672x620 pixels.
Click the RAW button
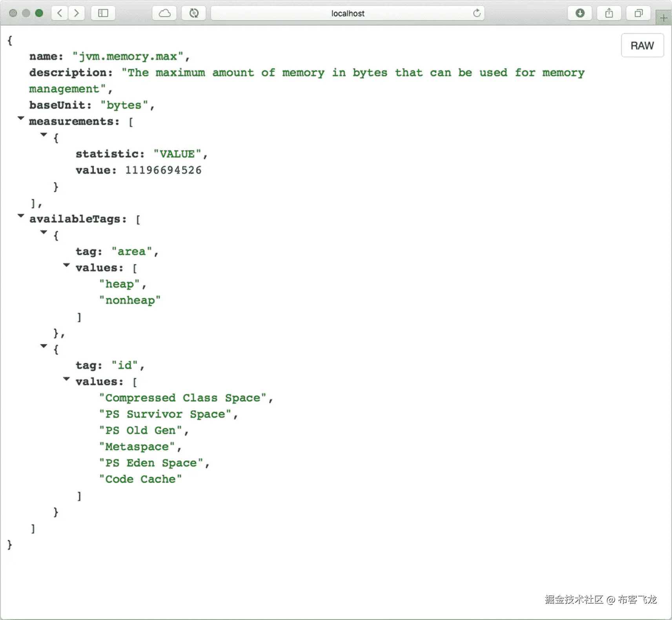click(x=642, y=45)
